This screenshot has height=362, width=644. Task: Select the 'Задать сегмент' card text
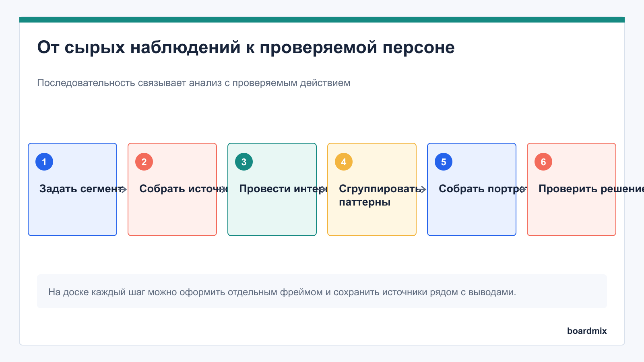[x=81, y=189]
